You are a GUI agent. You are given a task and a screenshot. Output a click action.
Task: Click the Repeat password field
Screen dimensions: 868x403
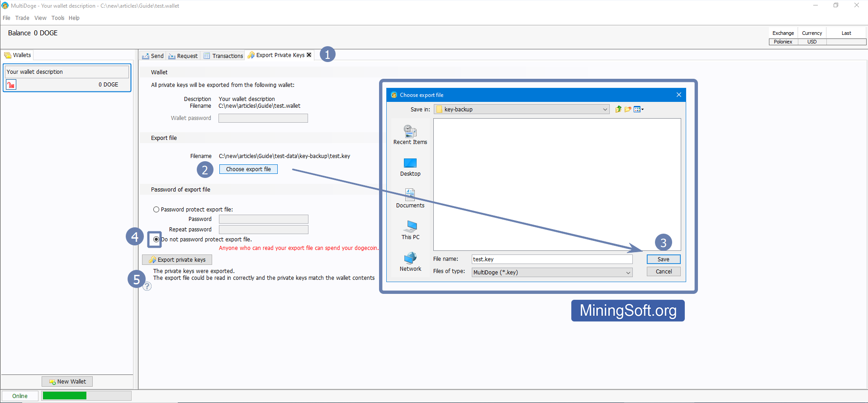264,230
